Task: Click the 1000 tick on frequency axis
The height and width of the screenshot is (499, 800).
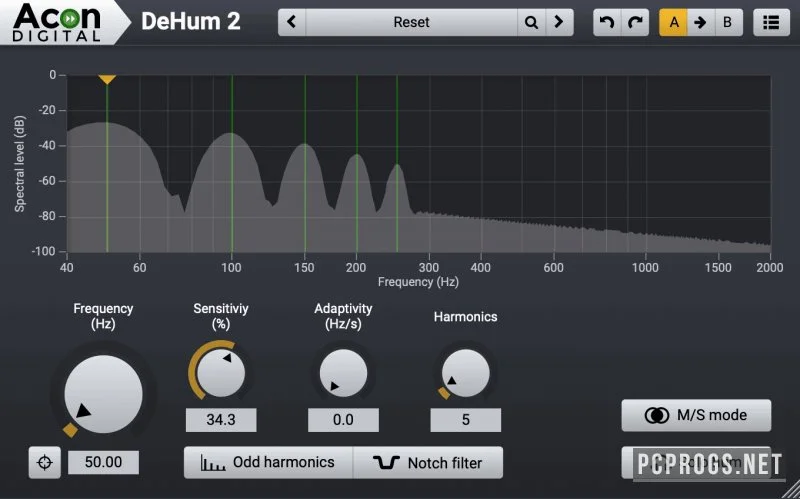Action: pyautogui.click(x=645, y=267)
